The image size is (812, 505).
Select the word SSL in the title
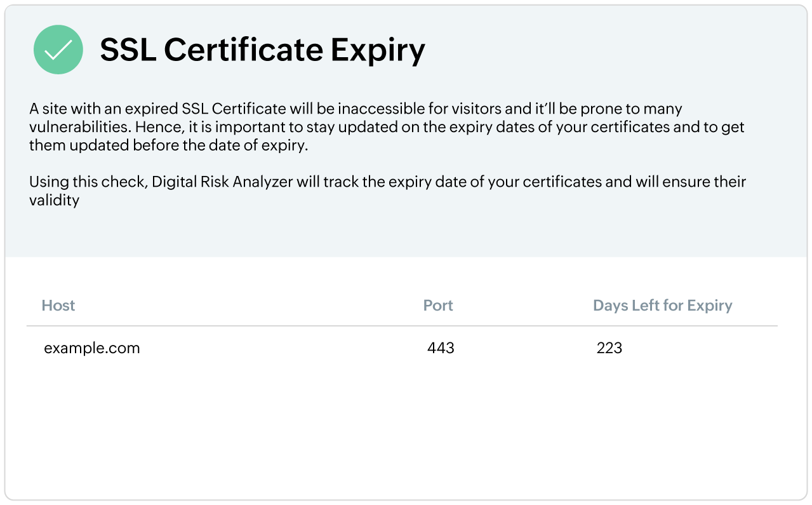[128, 50]
